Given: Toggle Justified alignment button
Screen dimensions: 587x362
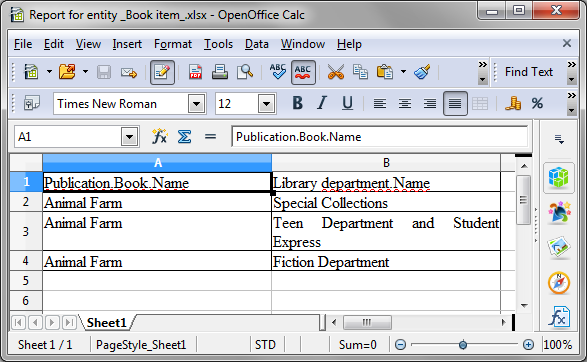Looking at the screenshot, I should pyautogui.click(x=455, y=103).
